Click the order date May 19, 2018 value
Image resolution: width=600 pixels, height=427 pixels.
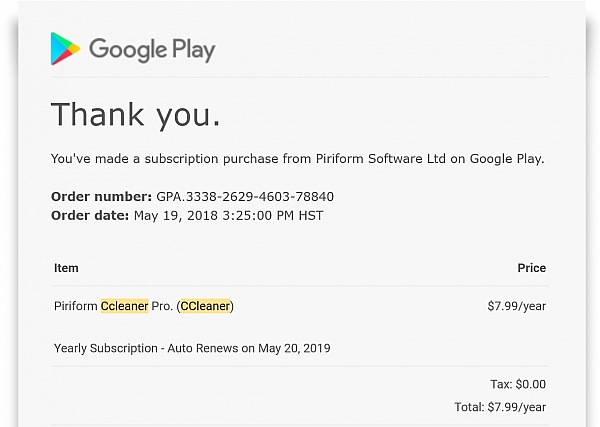click(x=228, y=216)
